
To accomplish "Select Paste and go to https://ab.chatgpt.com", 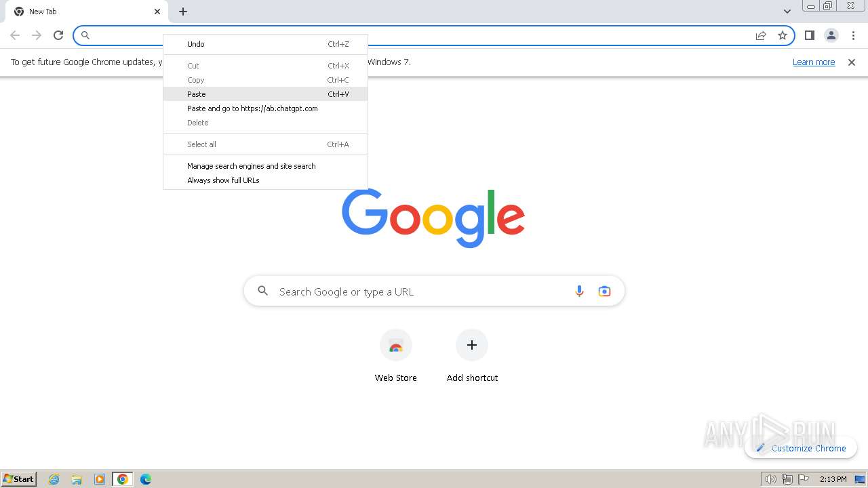I will point(265,108).
